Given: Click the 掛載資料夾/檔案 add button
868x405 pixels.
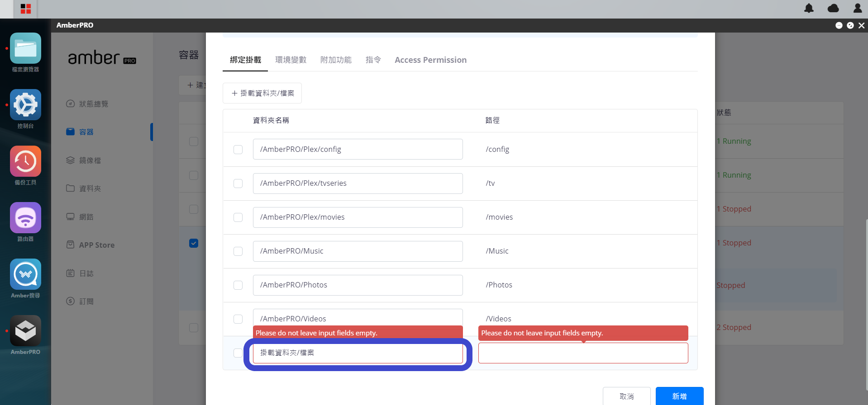Looking at the screenshot, I should (262, 93).
